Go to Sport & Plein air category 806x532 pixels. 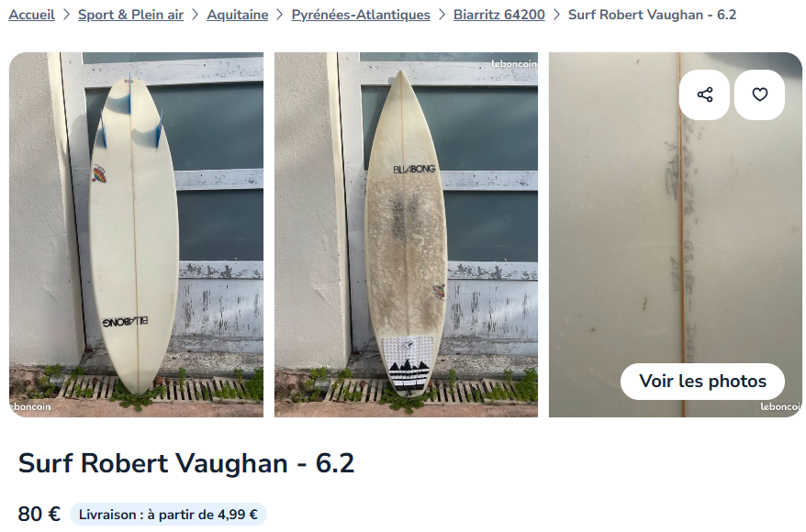pos(130,15)
